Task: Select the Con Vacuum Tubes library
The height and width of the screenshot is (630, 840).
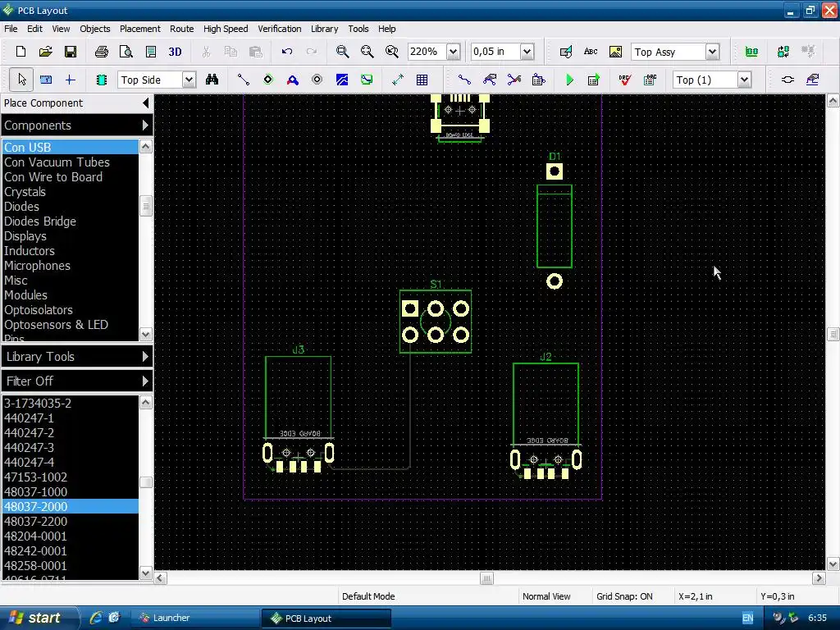Action: click(71, 162)
